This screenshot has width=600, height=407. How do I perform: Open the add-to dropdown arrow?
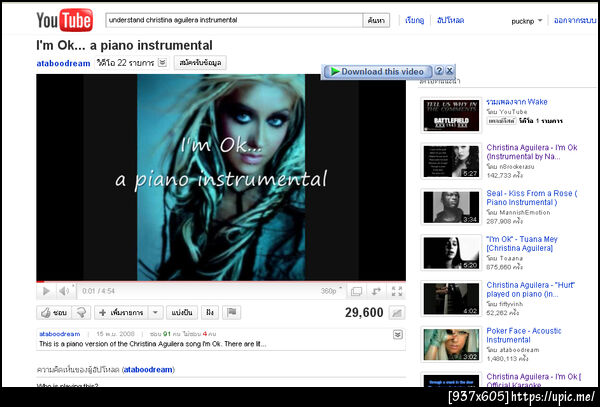(155, 313)
